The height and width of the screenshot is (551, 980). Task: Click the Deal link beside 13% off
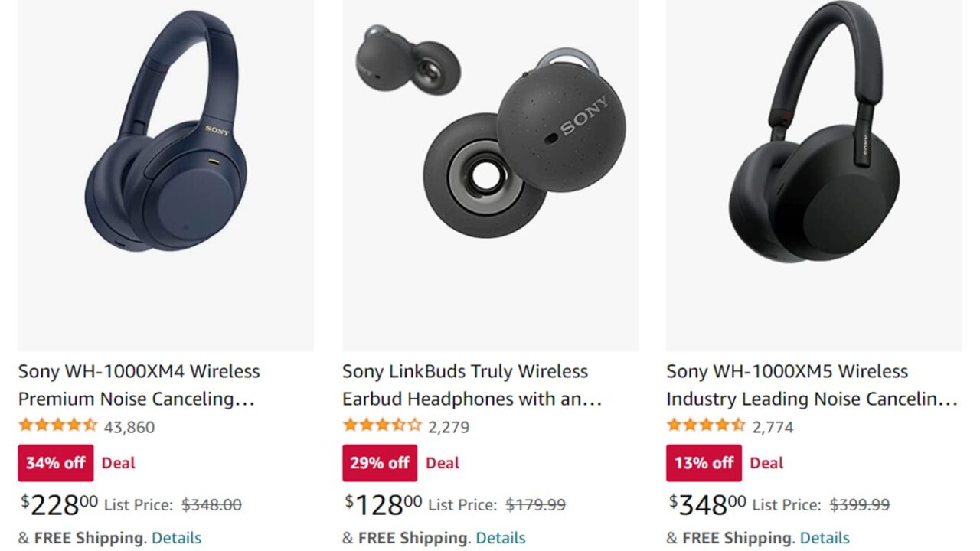click(x=766, y=462)
